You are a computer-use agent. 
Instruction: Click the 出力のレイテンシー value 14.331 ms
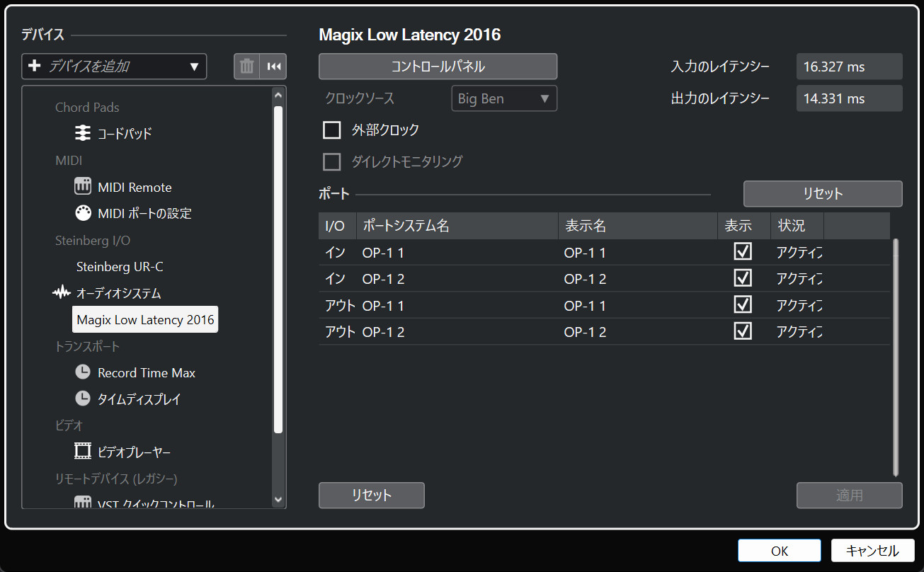[850, 98]
